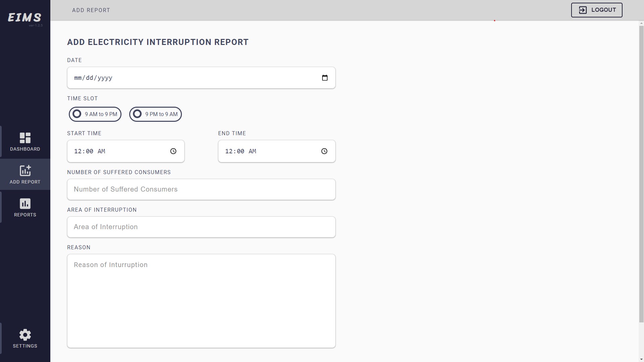Select the 9 AM to 9 PM slot
This screenshot has width=644, height=362.
(x=95, y=114)
